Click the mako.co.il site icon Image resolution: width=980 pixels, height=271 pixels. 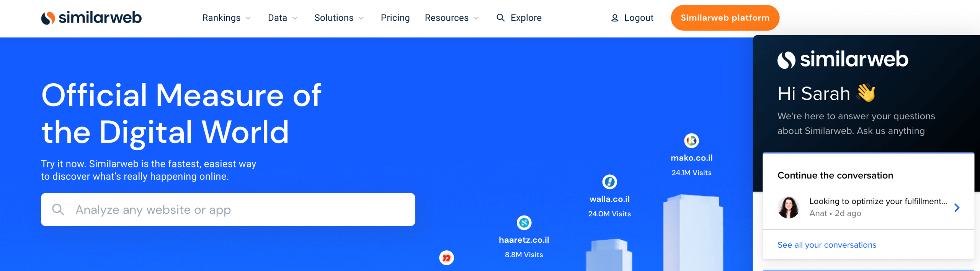pos(691,141)
